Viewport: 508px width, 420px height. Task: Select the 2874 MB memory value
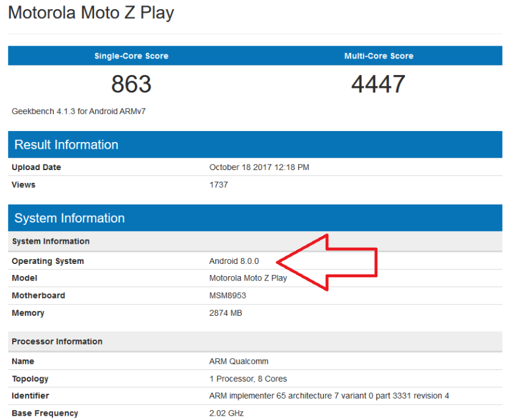[x=226, y=313]
